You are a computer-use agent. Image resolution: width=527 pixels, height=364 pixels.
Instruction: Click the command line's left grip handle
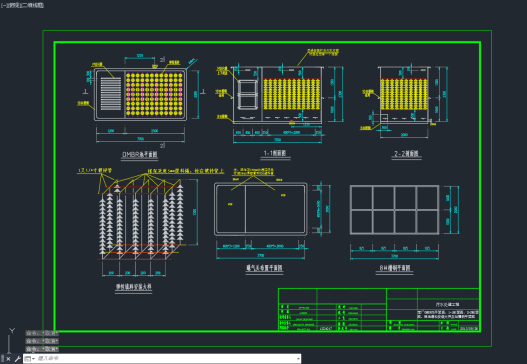tap(2, 359)
